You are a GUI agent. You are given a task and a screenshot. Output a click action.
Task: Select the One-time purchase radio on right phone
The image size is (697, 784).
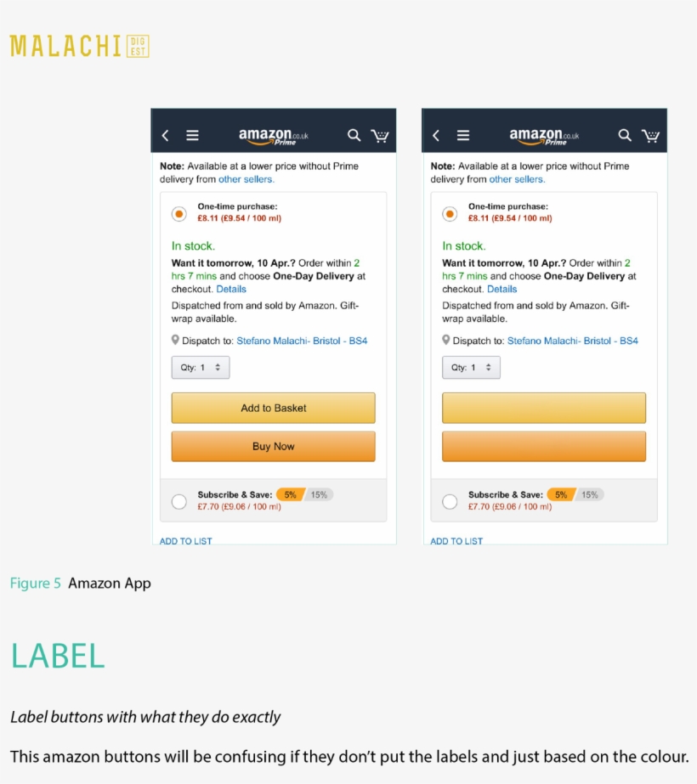tap(449, 213)
